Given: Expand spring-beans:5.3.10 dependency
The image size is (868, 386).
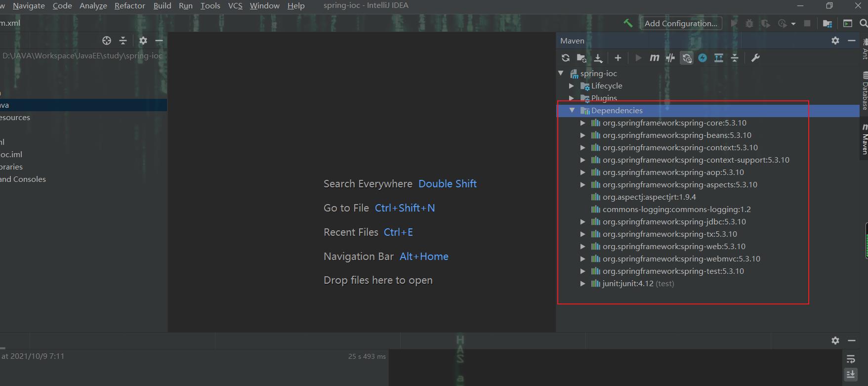Looking at the screenshot, I should click(583, 135).
